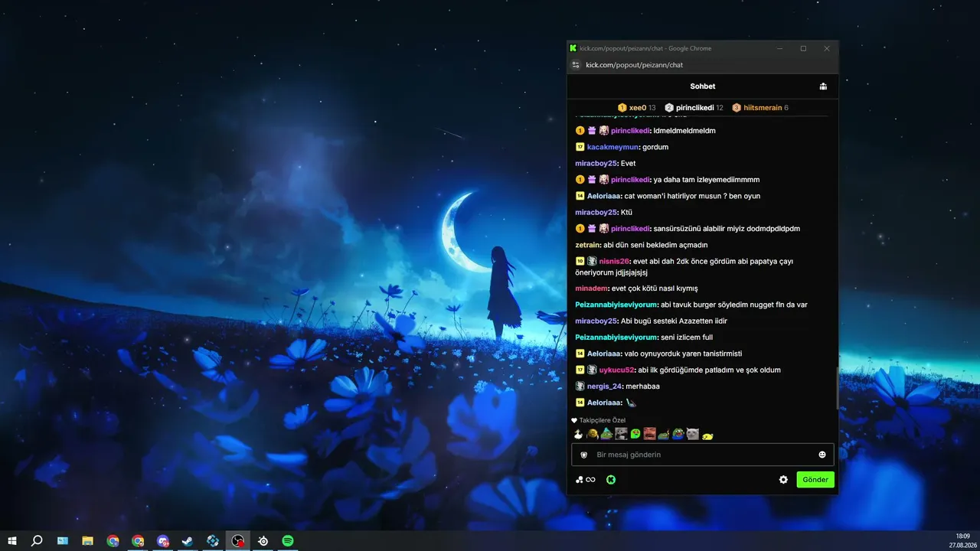
Task: Click the shield identity icon in message box
Action: coord(584,455)
